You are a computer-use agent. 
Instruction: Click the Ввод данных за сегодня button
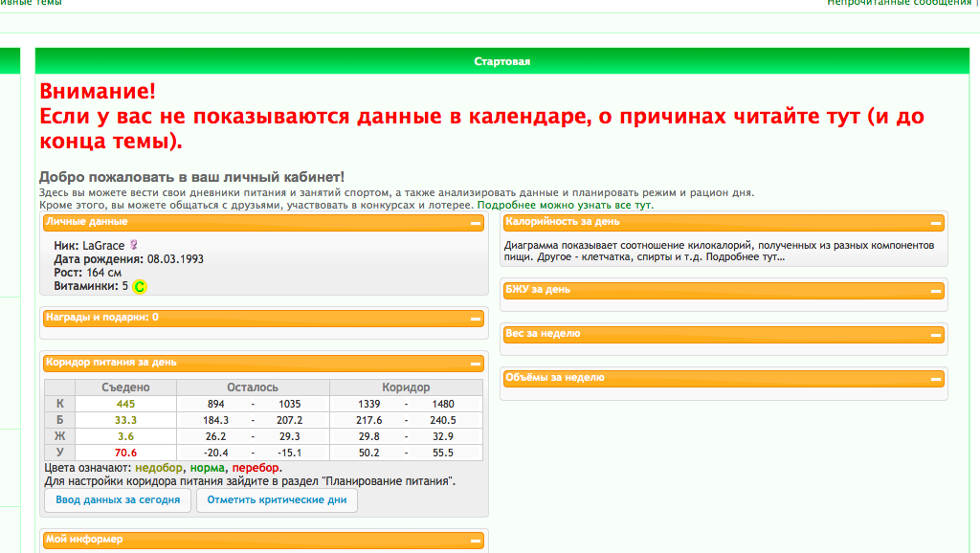coord(118,499)
